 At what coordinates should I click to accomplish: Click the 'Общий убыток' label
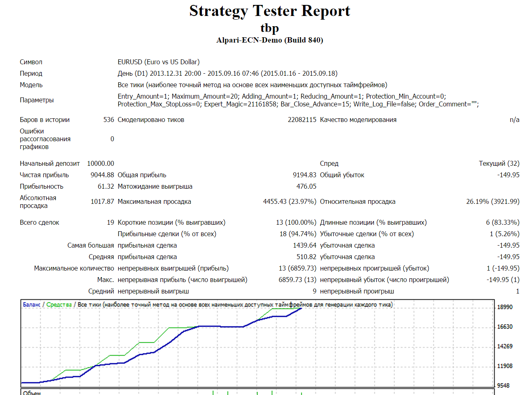[x=342, y=175]
